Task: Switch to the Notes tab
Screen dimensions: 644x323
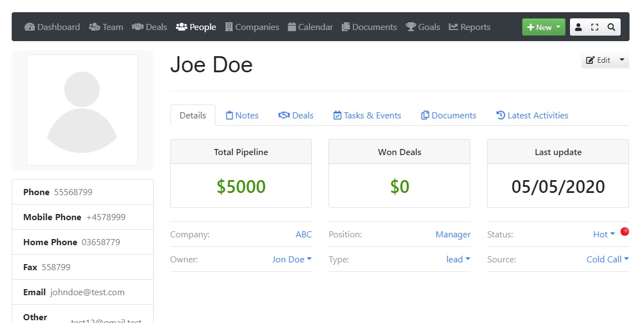Action: [242, 115]
